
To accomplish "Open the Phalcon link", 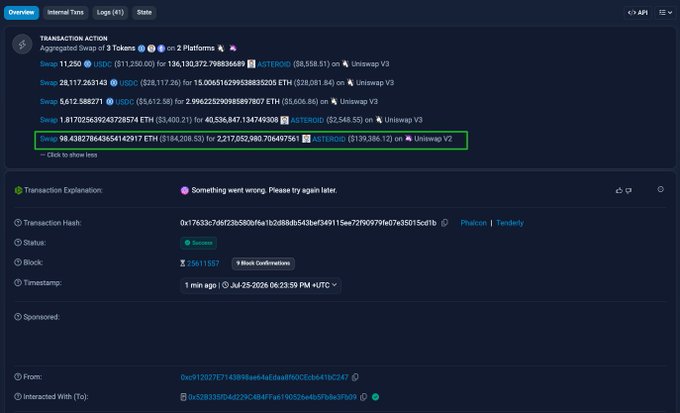I will [x=474, y=223].
